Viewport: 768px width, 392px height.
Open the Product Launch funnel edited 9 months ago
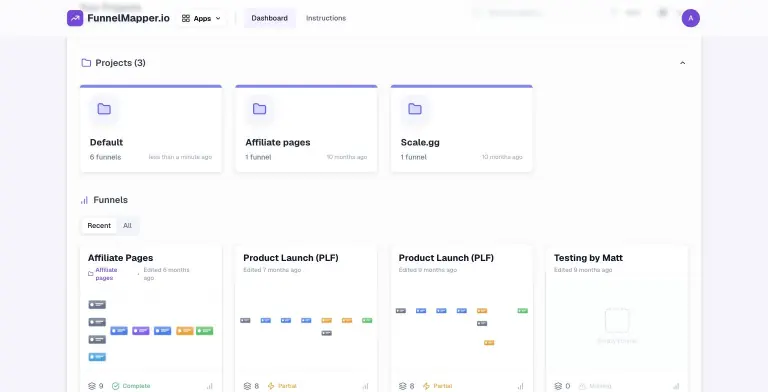[x=446, y=258]
